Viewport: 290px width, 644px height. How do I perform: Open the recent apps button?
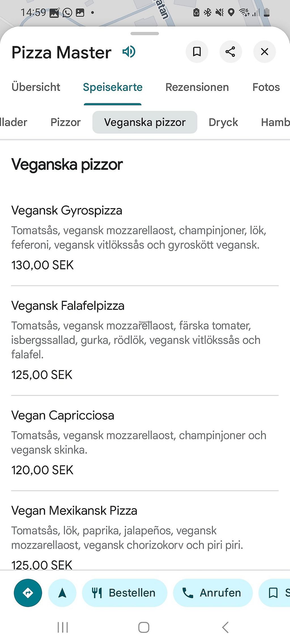[63, 627]
